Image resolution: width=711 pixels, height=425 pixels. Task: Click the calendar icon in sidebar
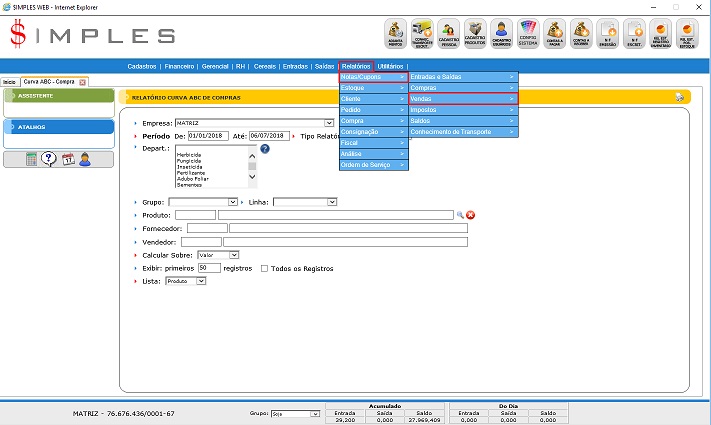67,159
